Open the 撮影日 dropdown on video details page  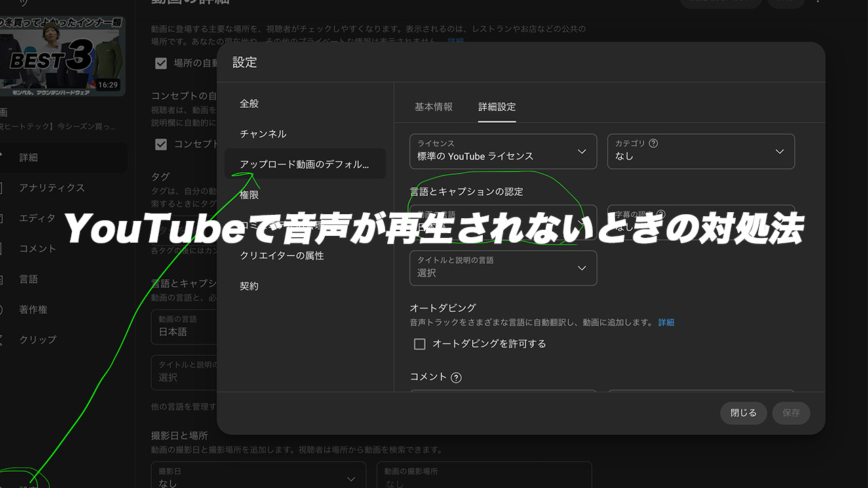(258, 476)
